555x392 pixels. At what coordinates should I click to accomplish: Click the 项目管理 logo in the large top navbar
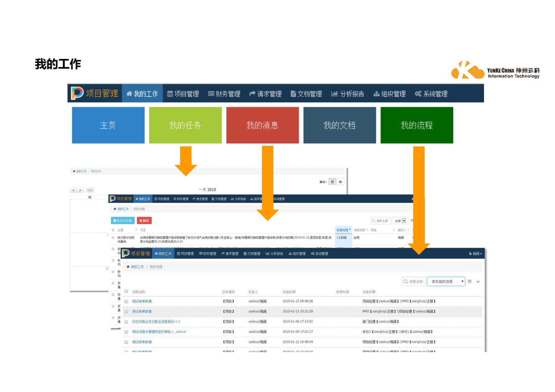click(x=95, y=93)
